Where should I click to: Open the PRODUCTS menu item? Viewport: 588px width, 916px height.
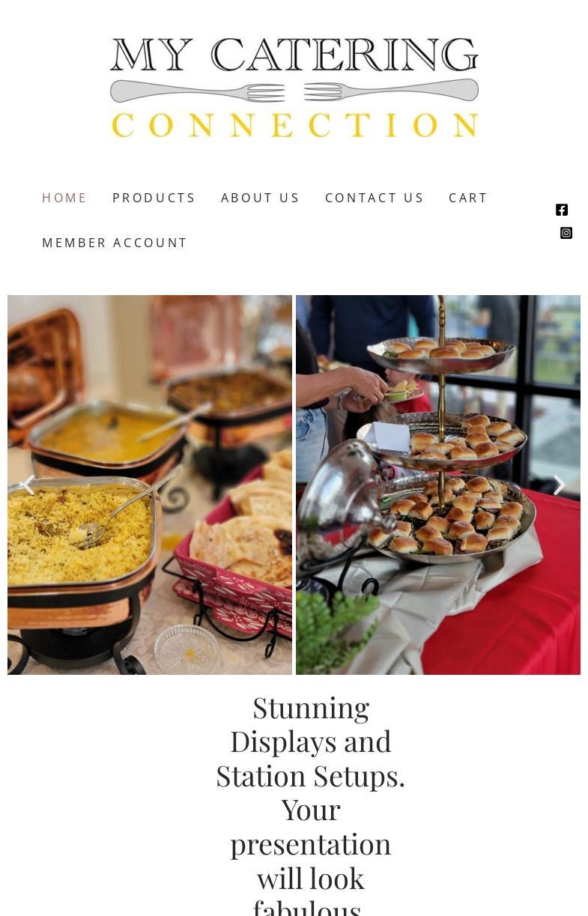click(154, 198)
